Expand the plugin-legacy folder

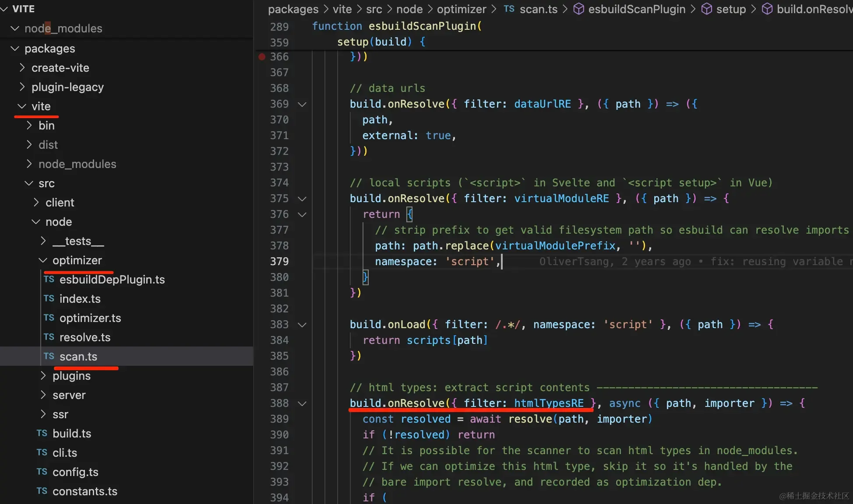pyautogui.click(x=22, y=87)
